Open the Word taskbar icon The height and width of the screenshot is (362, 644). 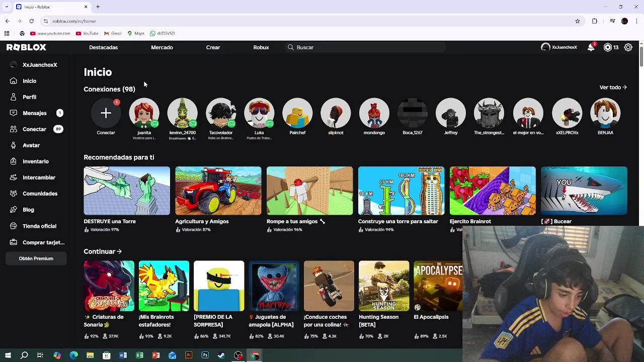click(123, 355)
